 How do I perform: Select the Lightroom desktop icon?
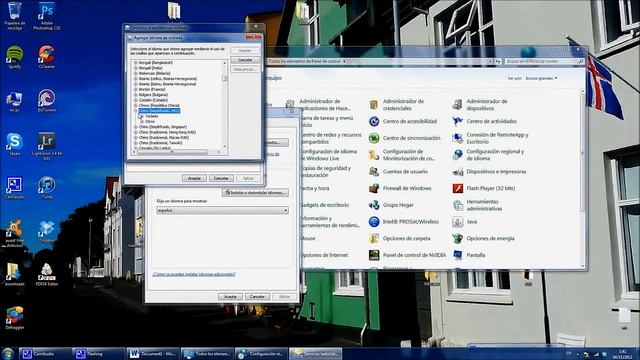click(x=47, y=146)
